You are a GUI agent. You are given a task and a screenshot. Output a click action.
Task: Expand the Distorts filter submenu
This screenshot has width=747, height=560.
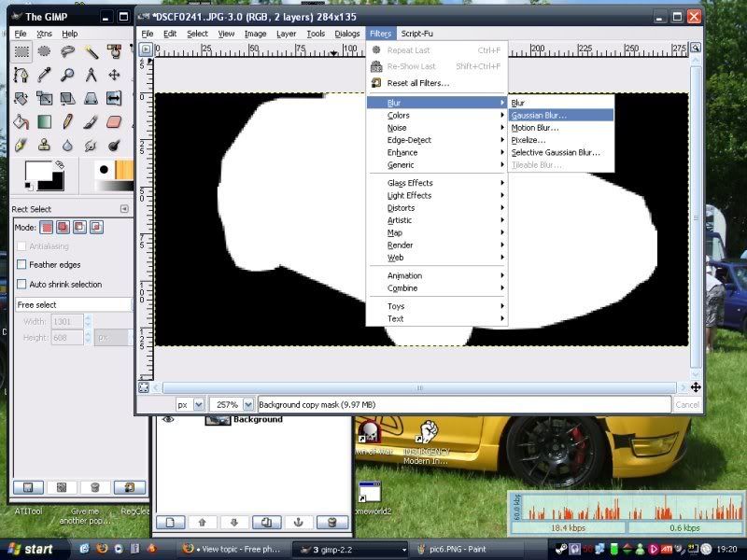pyautogui.click(x=437, y=207)
